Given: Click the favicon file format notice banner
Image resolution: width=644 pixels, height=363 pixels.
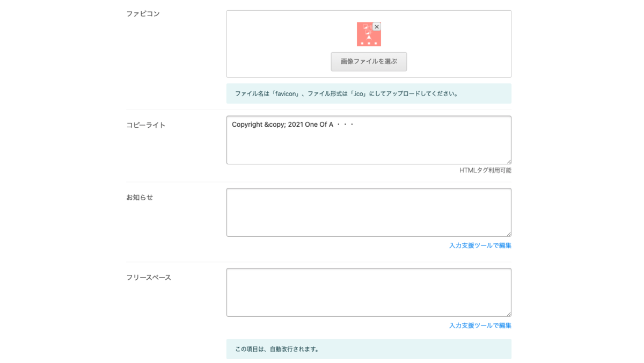Looking at the screenshot, I should pyautogui.click(x=369, y=93).
